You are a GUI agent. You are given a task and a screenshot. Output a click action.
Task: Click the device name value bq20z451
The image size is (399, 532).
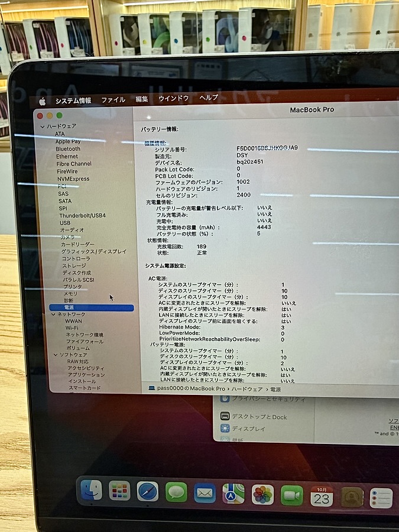click(249, 161)
